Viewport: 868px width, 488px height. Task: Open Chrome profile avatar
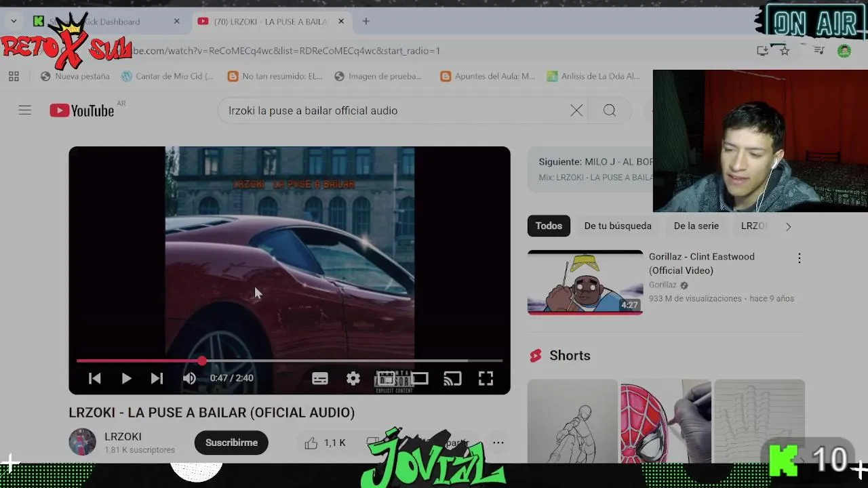coord(844,51)
